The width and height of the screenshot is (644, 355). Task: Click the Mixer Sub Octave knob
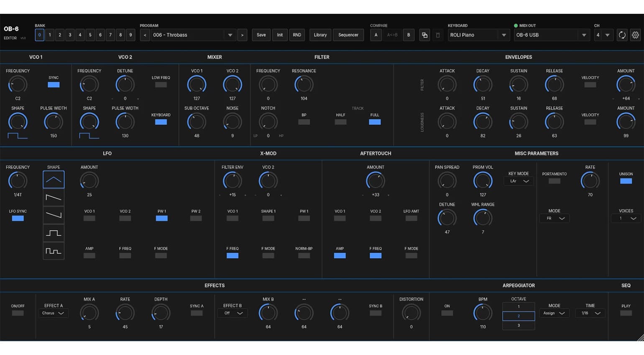click(197, 122)
